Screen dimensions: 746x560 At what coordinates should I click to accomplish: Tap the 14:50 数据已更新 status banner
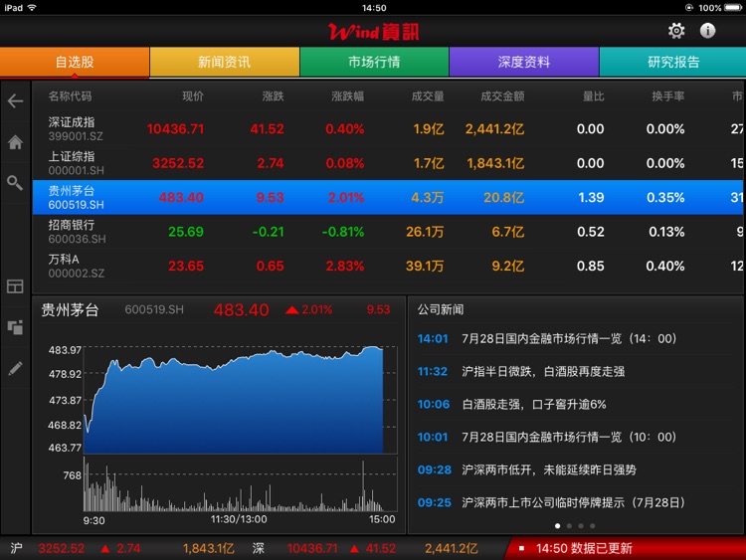pyautogui.click(x=626, y=549)
